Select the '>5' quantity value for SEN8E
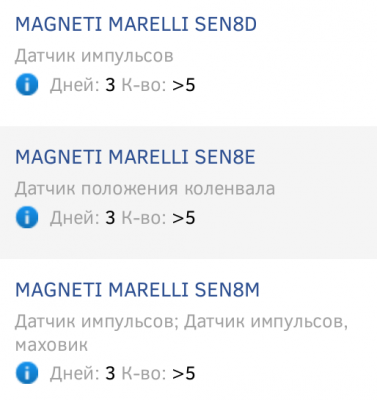The width and height of the screenshot is (377, 400). pyautogui.click(x=184, y=218)
